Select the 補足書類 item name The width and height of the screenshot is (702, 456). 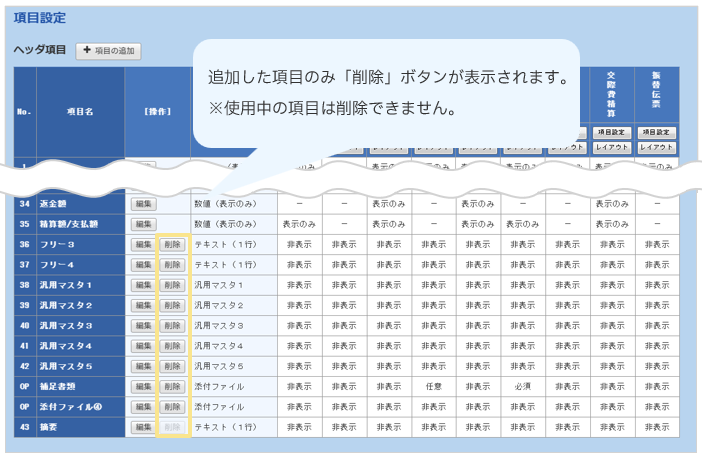(x=57, y=387)
